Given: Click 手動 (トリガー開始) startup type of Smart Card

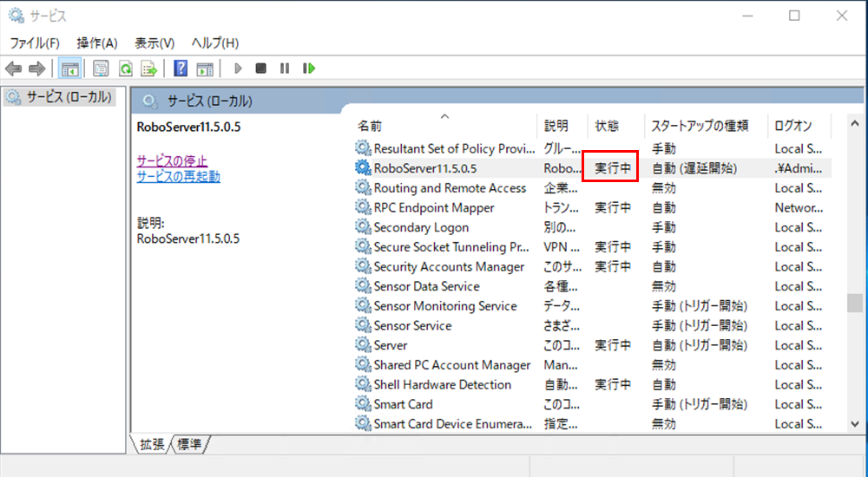Looking at the screenshot, I should coord(699,404).
